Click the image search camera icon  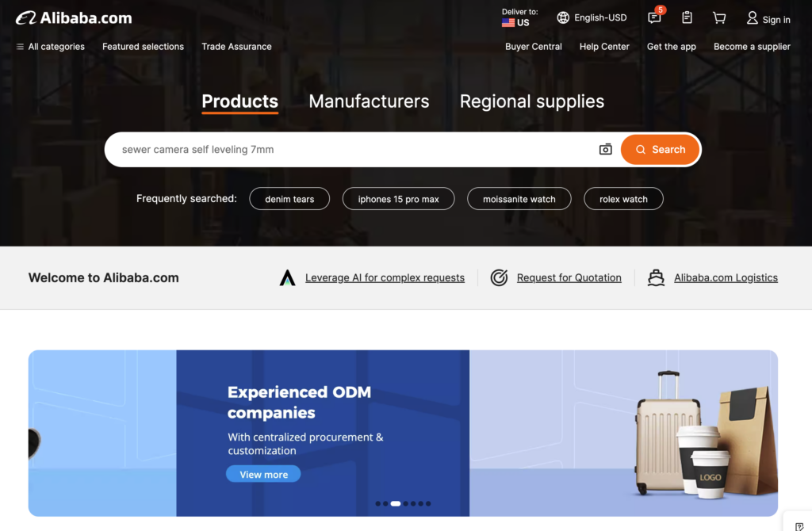pos(605,150)
